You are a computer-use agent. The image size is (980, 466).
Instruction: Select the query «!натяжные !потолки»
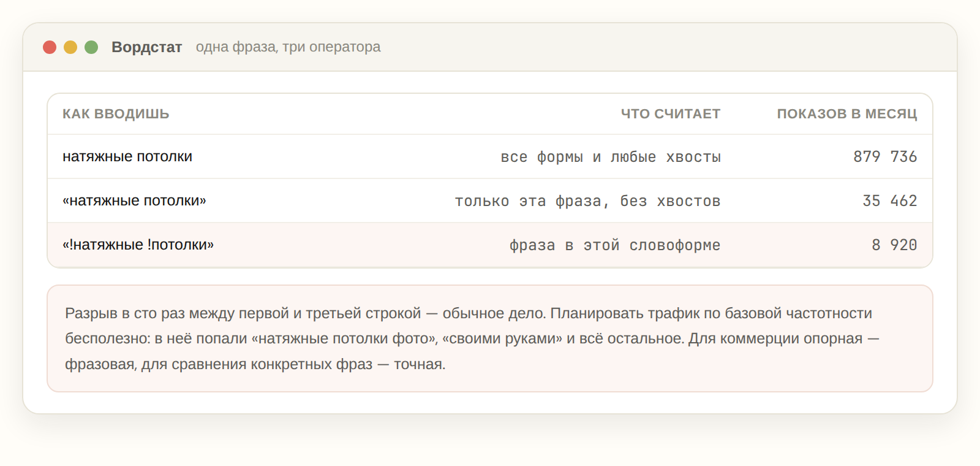(x=138, y=245)
